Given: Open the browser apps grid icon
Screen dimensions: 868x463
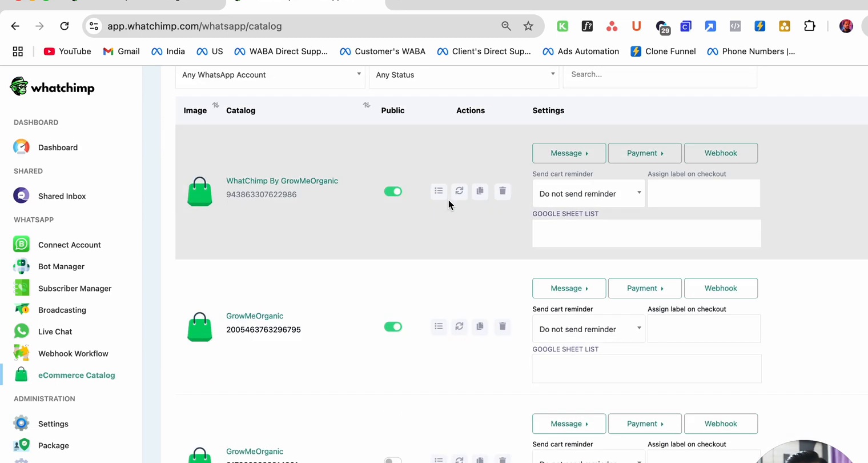Looking at the screenshot, I should point(18,51).
